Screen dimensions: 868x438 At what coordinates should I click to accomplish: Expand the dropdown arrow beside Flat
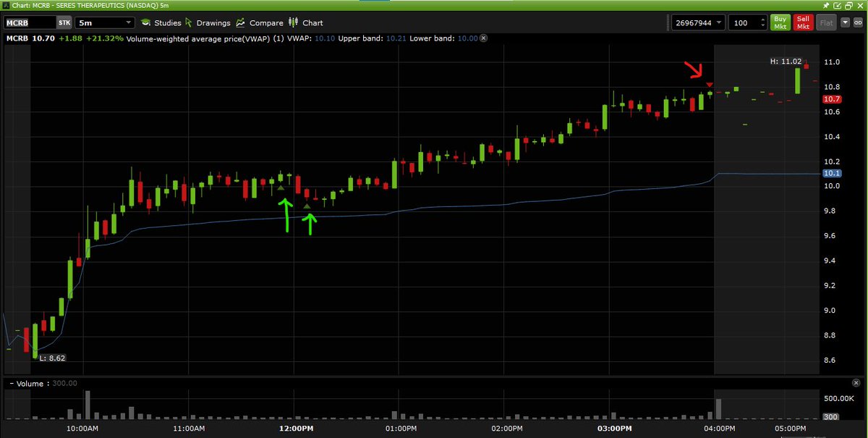(845, 22)
